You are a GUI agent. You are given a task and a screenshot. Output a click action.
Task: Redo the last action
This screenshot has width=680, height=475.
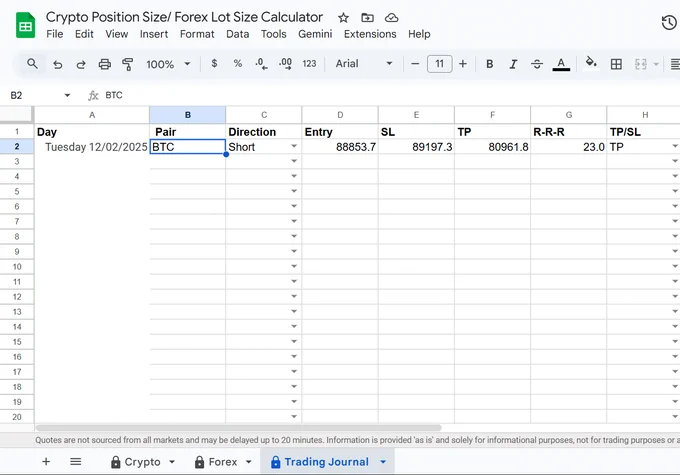click(x=81, y=64)
